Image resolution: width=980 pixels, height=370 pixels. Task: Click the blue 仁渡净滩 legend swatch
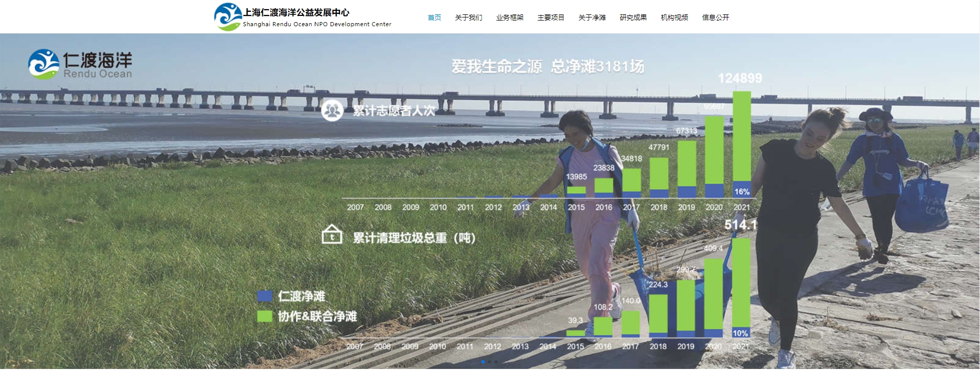[x=264, y=296]
